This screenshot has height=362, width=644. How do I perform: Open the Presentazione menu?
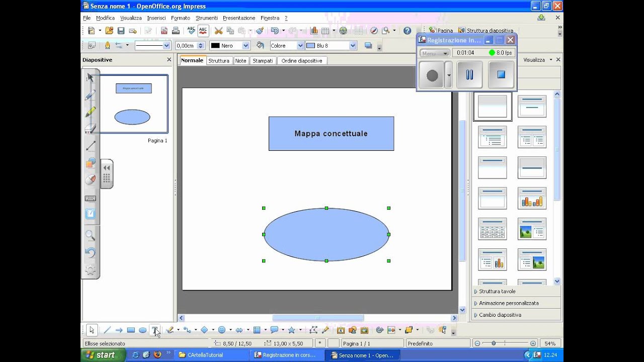[x=239, y=18]
